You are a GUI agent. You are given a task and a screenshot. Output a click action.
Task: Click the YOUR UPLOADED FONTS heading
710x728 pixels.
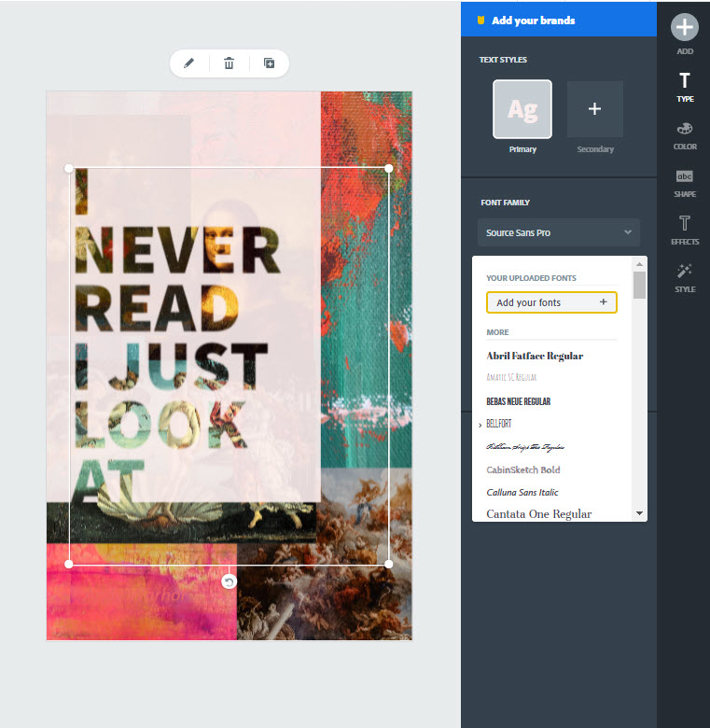(x=531, y=278)
